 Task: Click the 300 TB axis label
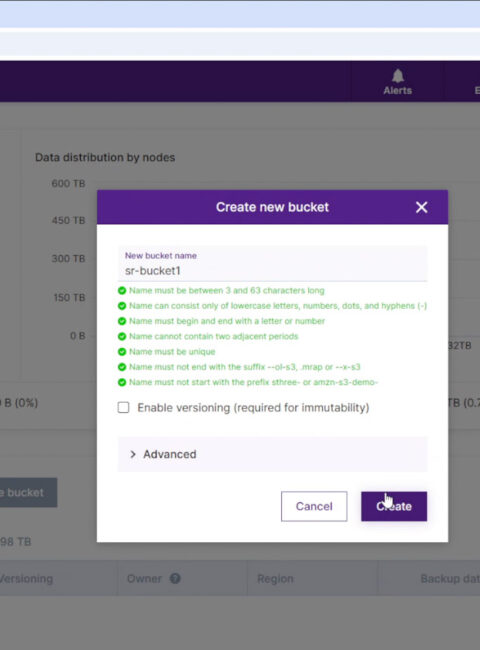pos(68,258)
